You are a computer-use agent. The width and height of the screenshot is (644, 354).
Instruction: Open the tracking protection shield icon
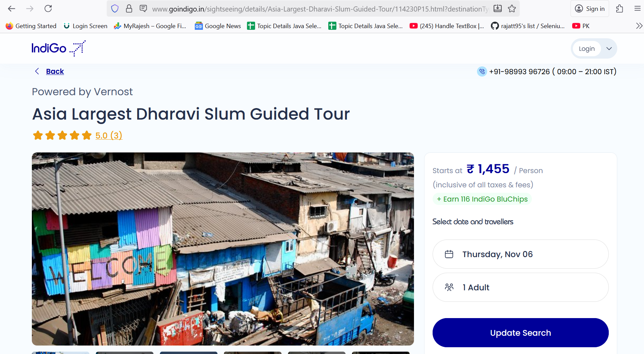[115, 8]
